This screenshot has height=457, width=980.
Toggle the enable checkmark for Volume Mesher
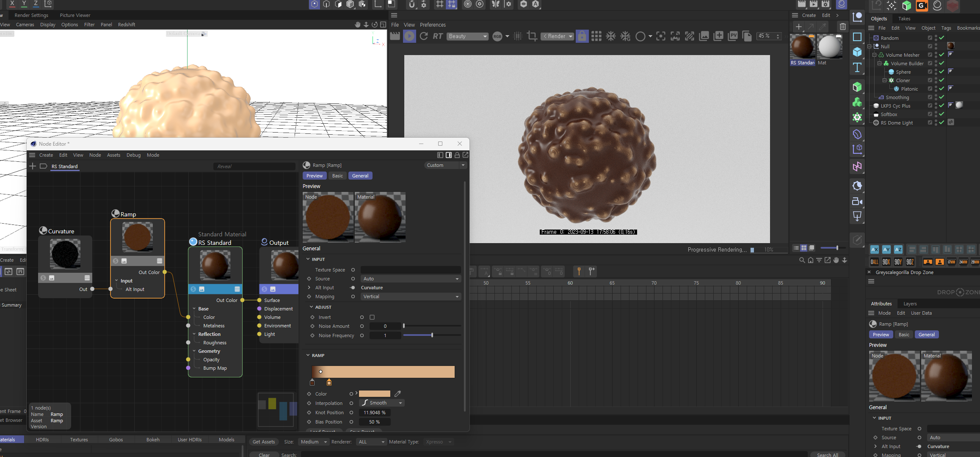tap(941, 55)
